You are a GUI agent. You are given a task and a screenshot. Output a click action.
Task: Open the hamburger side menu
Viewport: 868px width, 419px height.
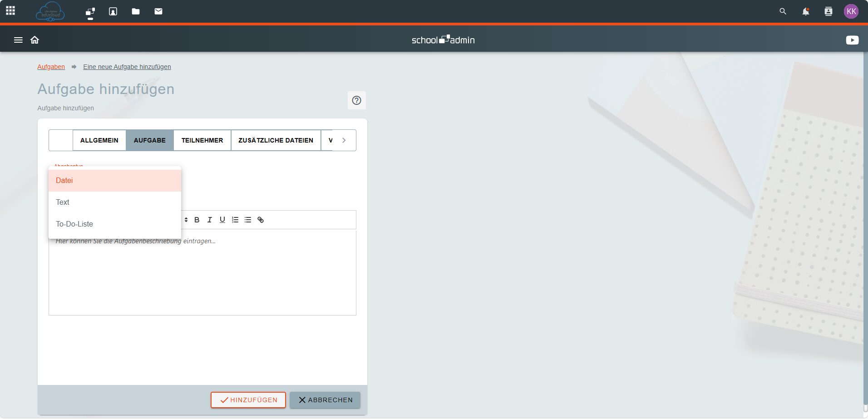coord(18,40)
